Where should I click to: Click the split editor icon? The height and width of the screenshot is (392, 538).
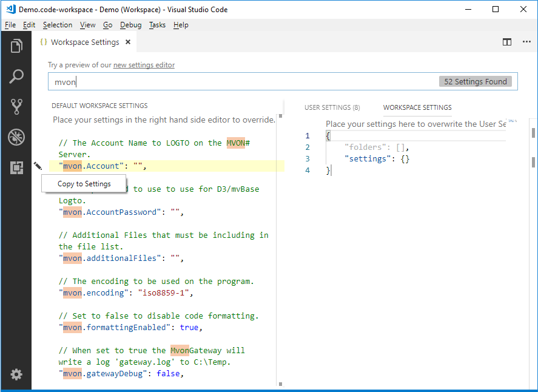[x=507, y=42]
